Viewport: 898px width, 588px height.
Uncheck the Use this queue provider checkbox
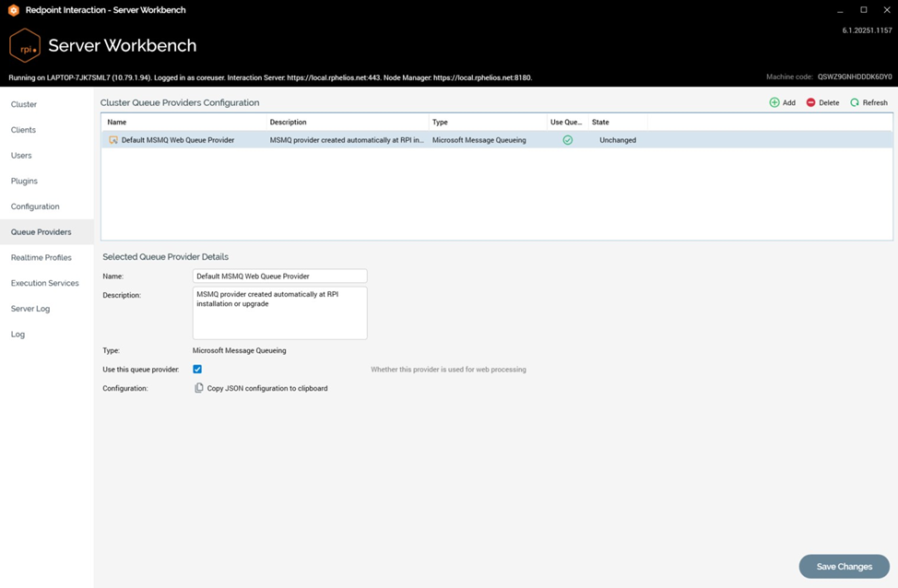(x=197, y=369)
